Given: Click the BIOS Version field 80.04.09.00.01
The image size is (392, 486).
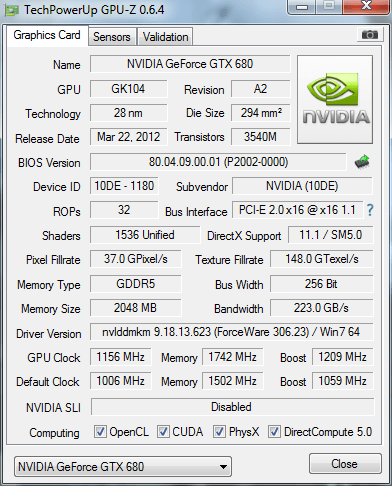Looking at the screenshot, I should [x=218, y=162].
